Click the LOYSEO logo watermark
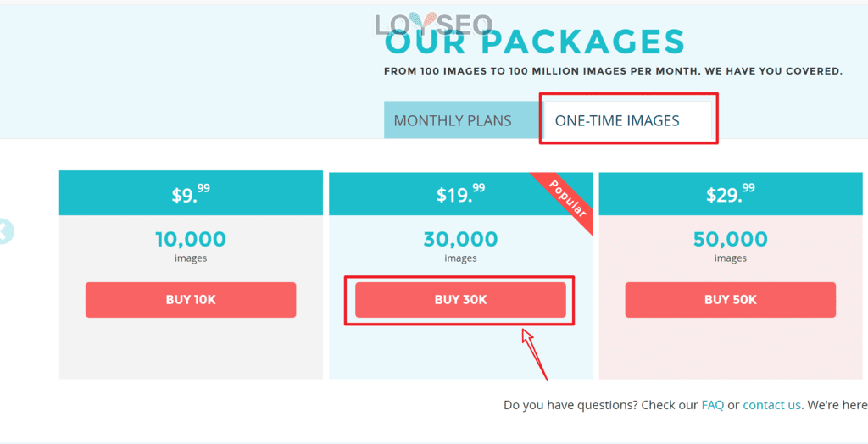 (433, 25)
